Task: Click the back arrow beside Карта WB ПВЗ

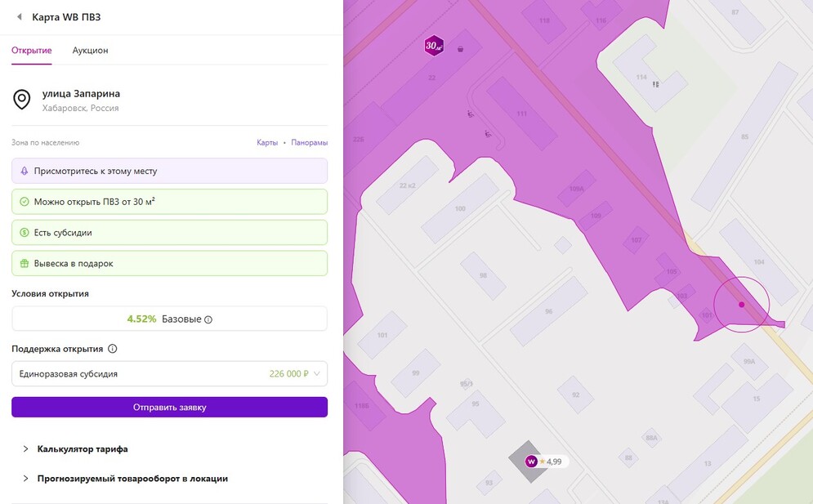Action: click(19, 17)
